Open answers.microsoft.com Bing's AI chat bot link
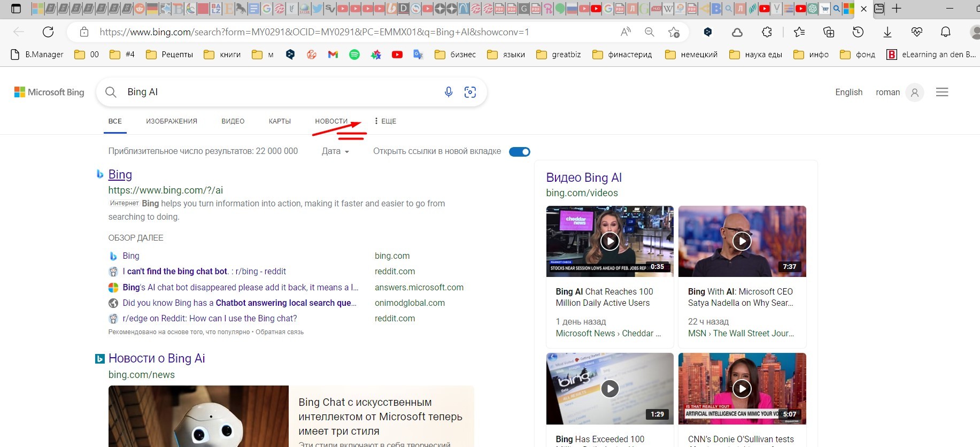The height and width of the screenshot is (447, 980). pyautogui.click(x=241, y=287)
